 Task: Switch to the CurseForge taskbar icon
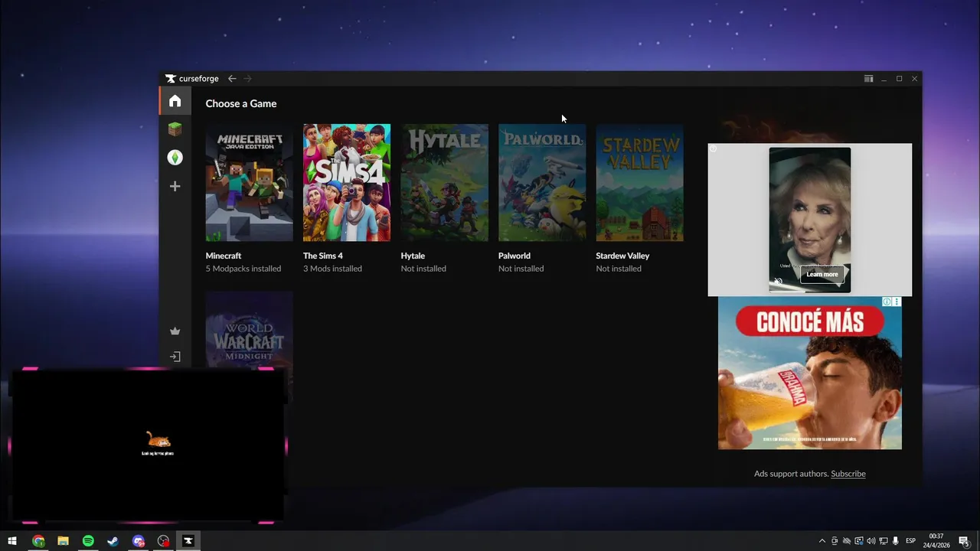tap(188, 541)
